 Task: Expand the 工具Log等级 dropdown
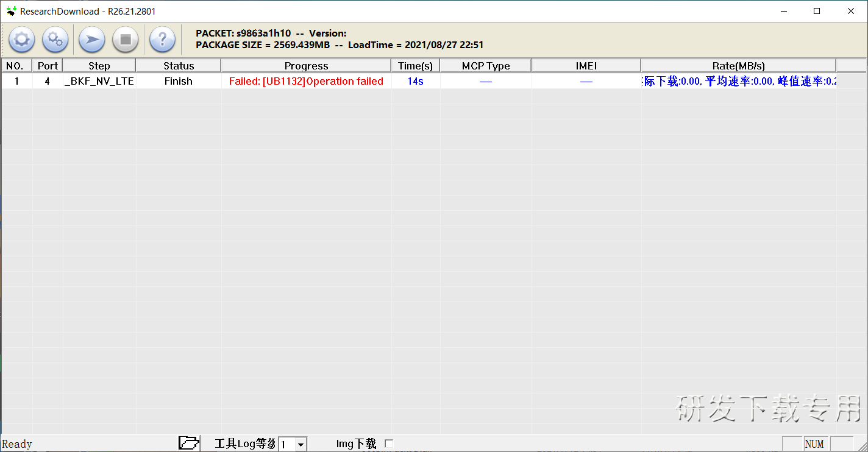(x=301, y=445)
